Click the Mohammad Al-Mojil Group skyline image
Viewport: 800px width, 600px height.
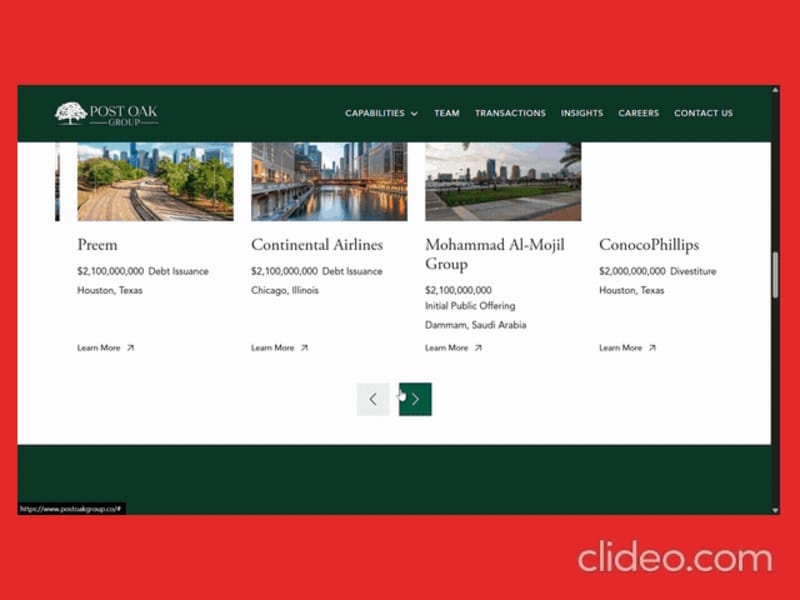tap(503, 182)
